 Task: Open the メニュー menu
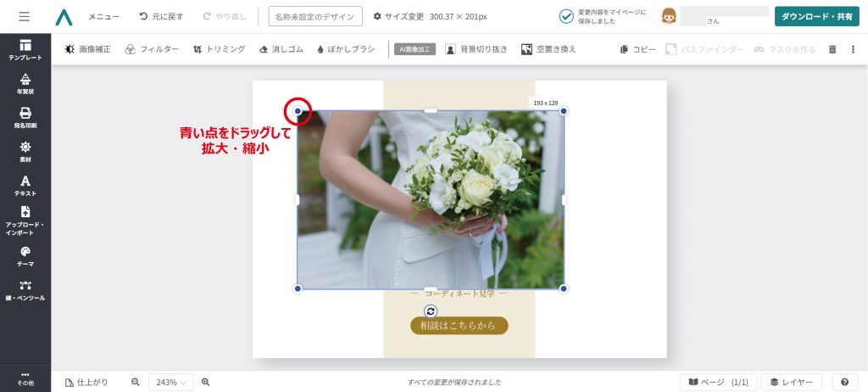click(x=103, y=17)
